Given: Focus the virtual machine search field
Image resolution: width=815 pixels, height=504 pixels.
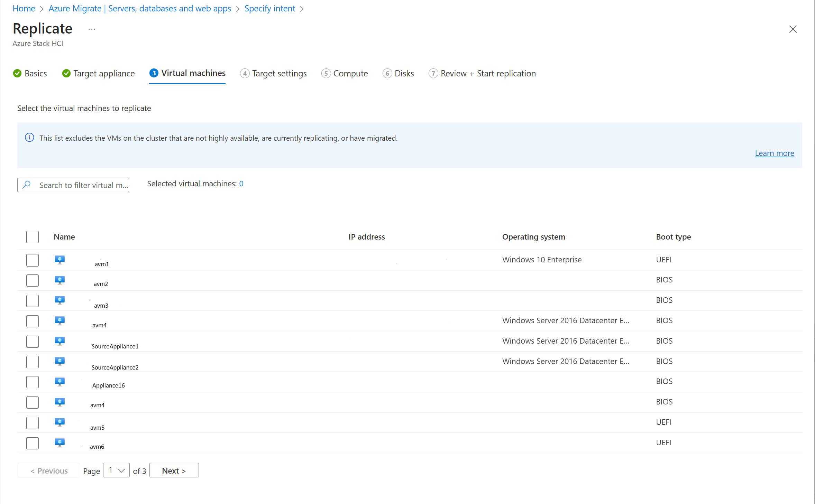Looking at the screenshot, I should click(73, 185).
